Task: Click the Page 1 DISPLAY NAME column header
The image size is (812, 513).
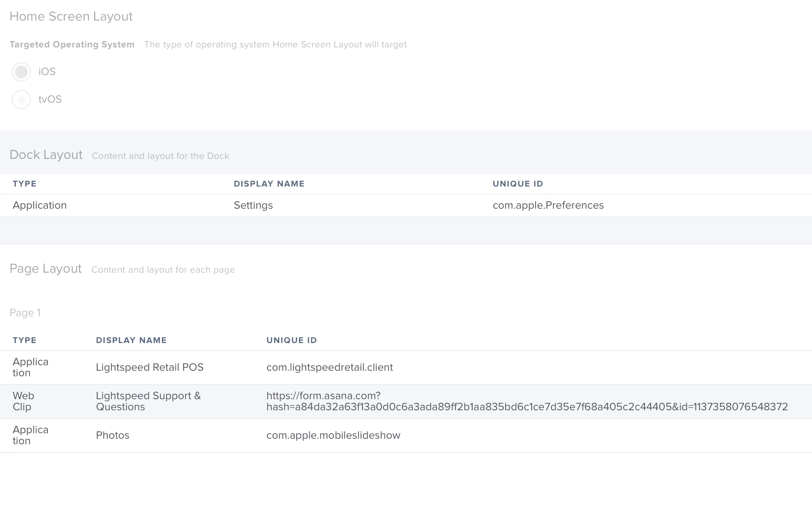Action: click(x=131, y=340)
